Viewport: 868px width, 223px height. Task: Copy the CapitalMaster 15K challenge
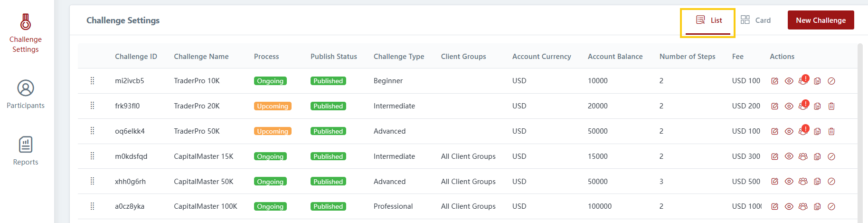click(817, 156)
